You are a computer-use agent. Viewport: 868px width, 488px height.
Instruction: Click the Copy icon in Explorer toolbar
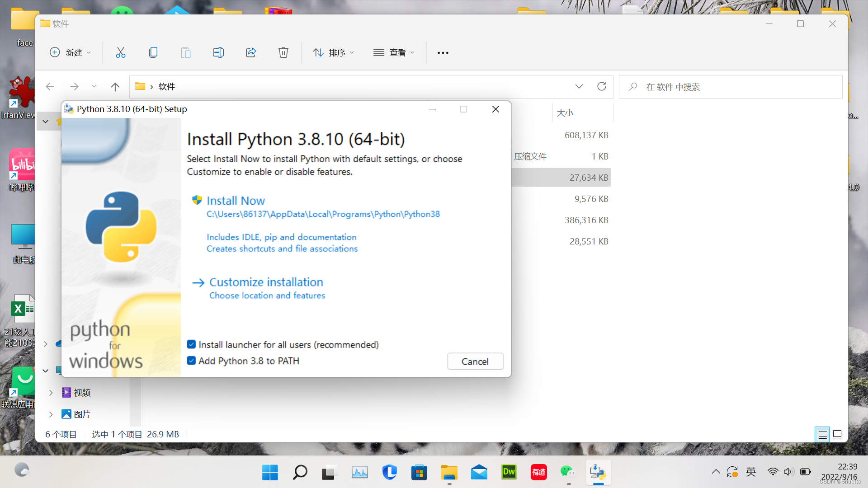pyautogui.click(x=153, y=52)
